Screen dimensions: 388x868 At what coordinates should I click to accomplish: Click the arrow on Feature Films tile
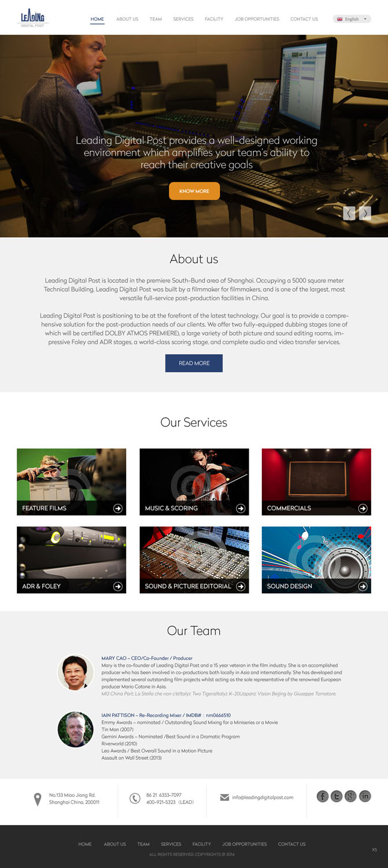(x=118, y=508)
